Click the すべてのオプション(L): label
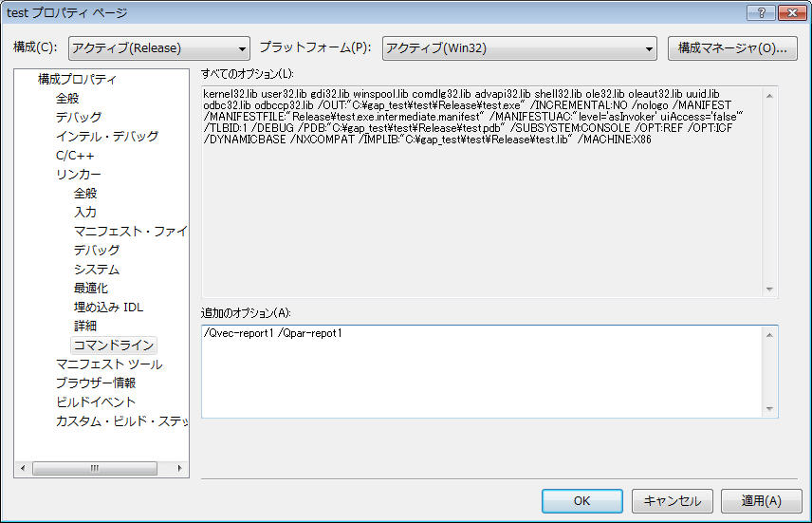 click(x=248, y=74)
